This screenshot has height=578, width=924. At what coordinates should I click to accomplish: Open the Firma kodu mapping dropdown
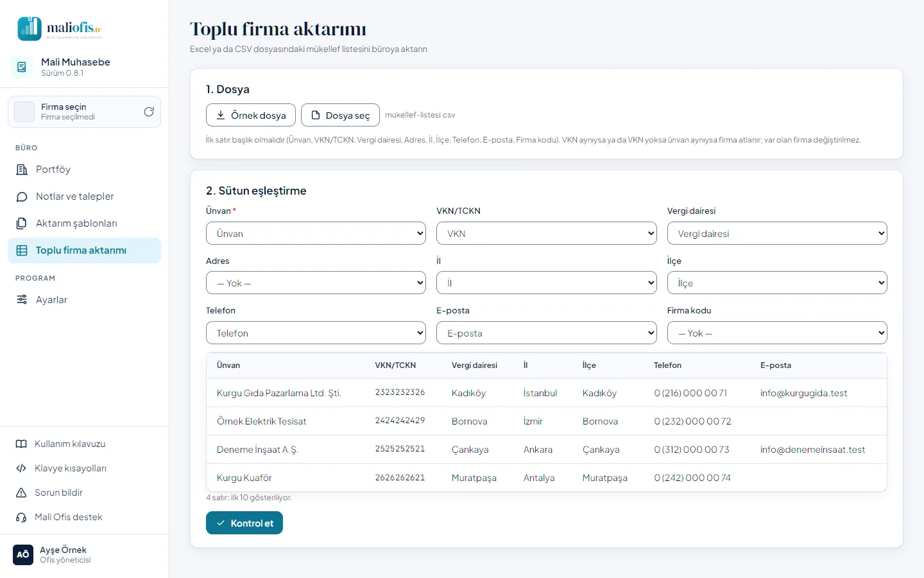pyautogui.click(x=777, y=333)
